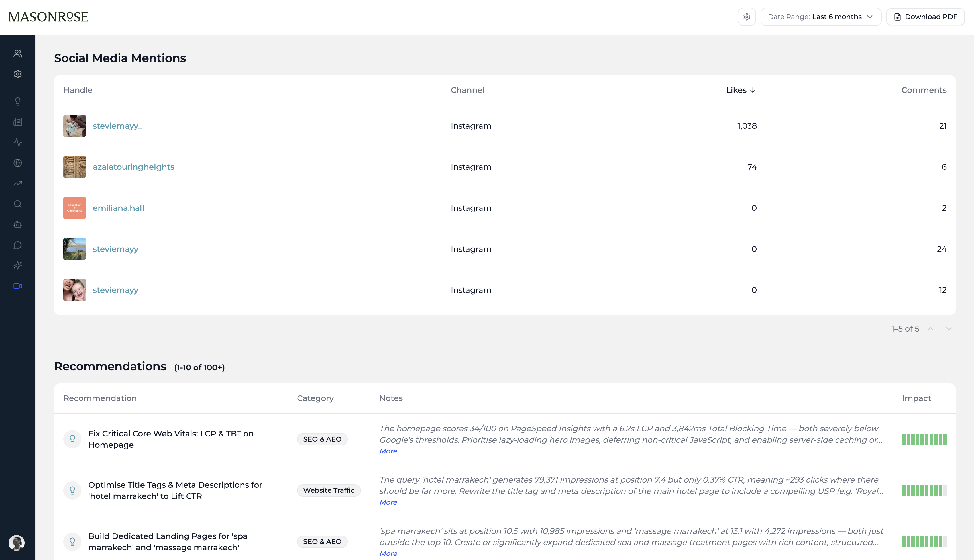Open steviemayy_ link with 1,038 likes
Viewport: 974px width, 560px height.
click(x=117, y=126)
